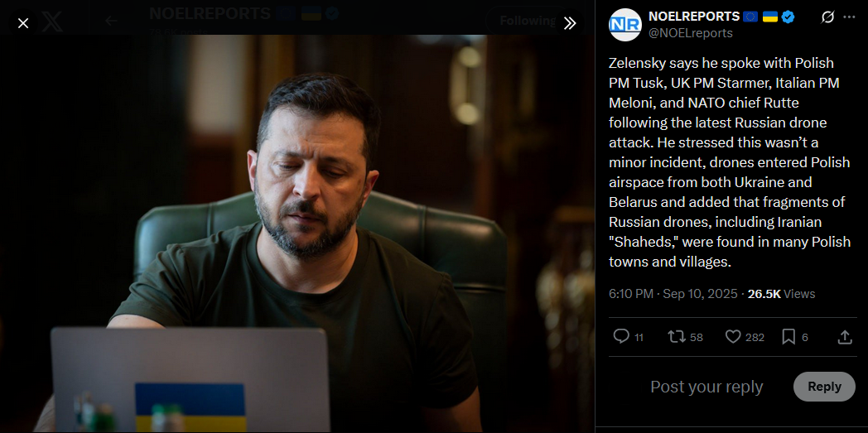The image size is (868, 433).
Task: Collapse the side panel with double chevron
Action: pyautogui.click(x=570, y=23)
